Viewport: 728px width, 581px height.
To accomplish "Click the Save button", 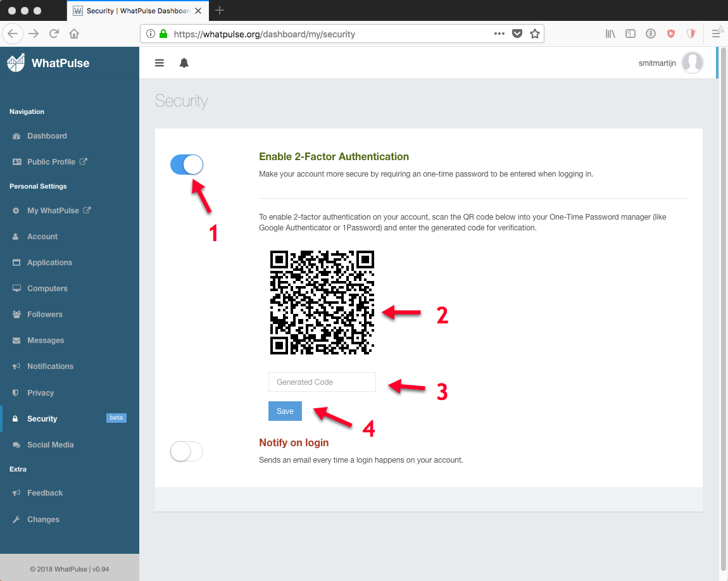I will (x=285, y=411).
